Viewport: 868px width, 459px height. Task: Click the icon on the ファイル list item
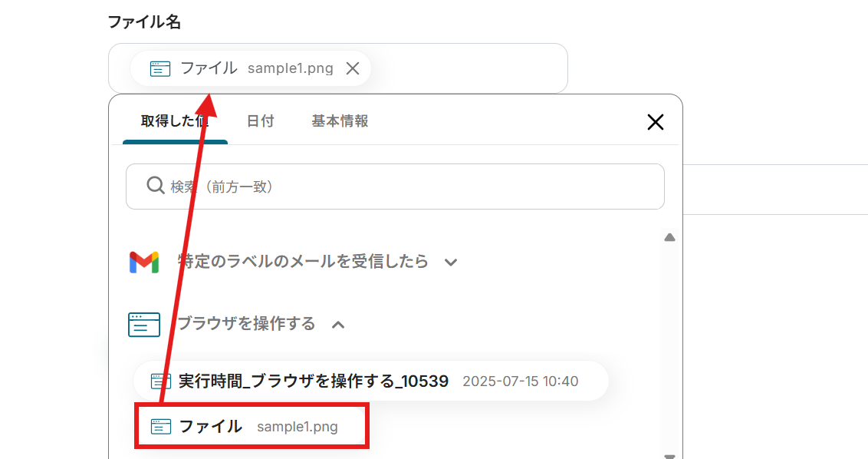click(160, 427)
